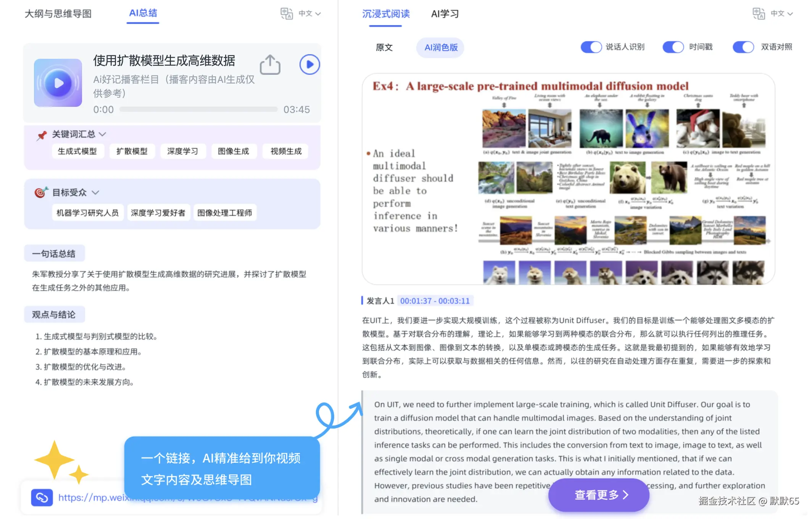Click the 00:01:37 - 00:03:11 timestamp
This screenshot has height=519, width=812.
(x=435, y=301)
